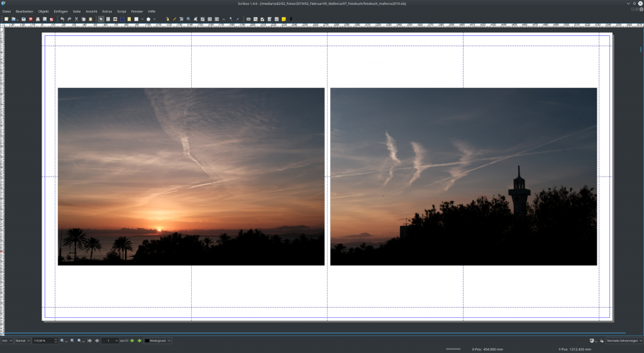This screenshot has width=644, height=353.
Task: Jump to the last page arrow
Action: tap(138, 340)
